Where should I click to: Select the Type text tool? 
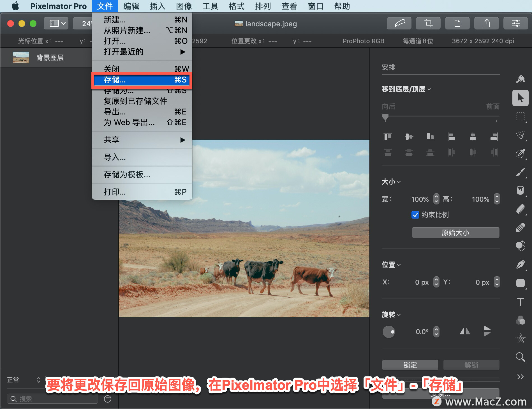[521, 302]
